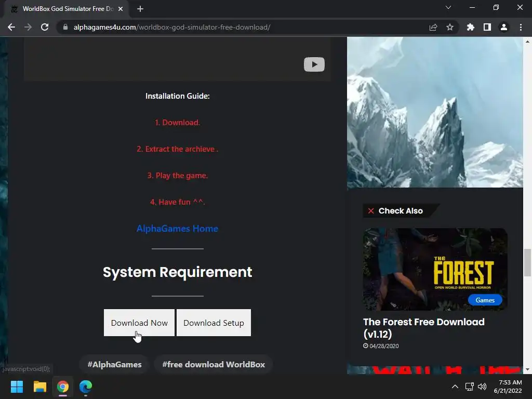This screenshot has height=399, width=532.
Task: Click the Download Setup button
Action: click(214, 323)
